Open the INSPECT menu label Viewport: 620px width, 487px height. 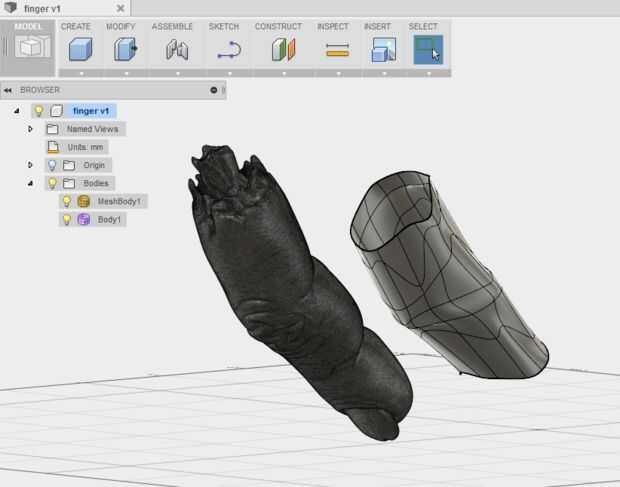[x=333, y=26]
